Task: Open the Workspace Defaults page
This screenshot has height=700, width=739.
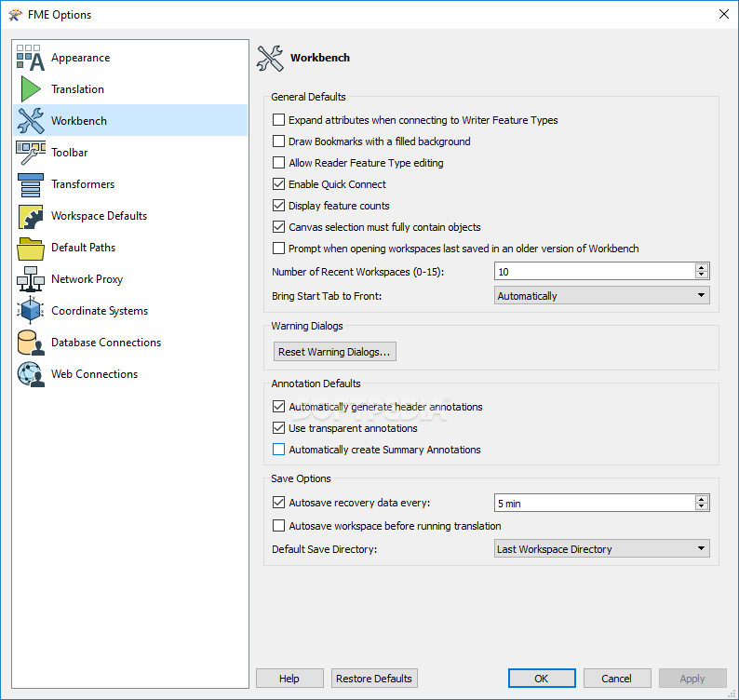Action: tap(99, 216)
